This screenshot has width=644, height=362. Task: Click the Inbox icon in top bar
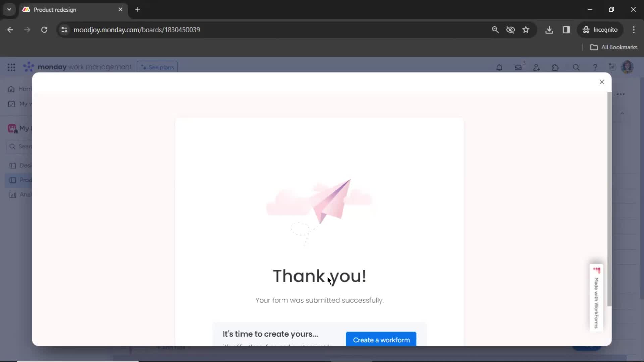click(x=518, y=67)
